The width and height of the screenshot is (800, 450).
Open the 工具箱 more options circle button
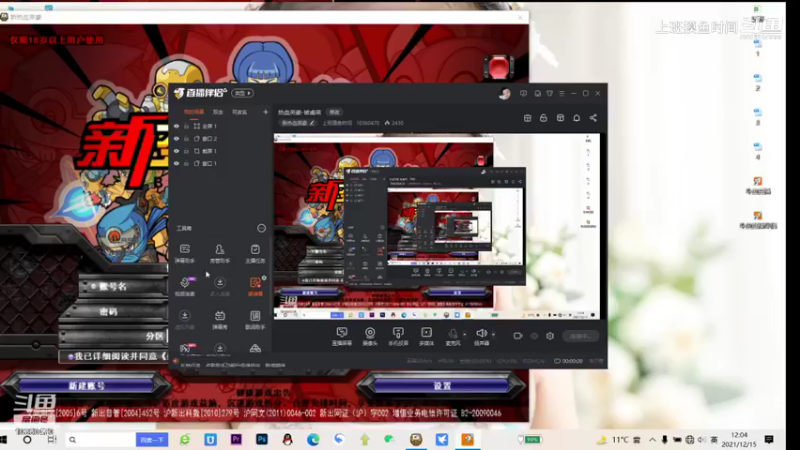(261, 228)
